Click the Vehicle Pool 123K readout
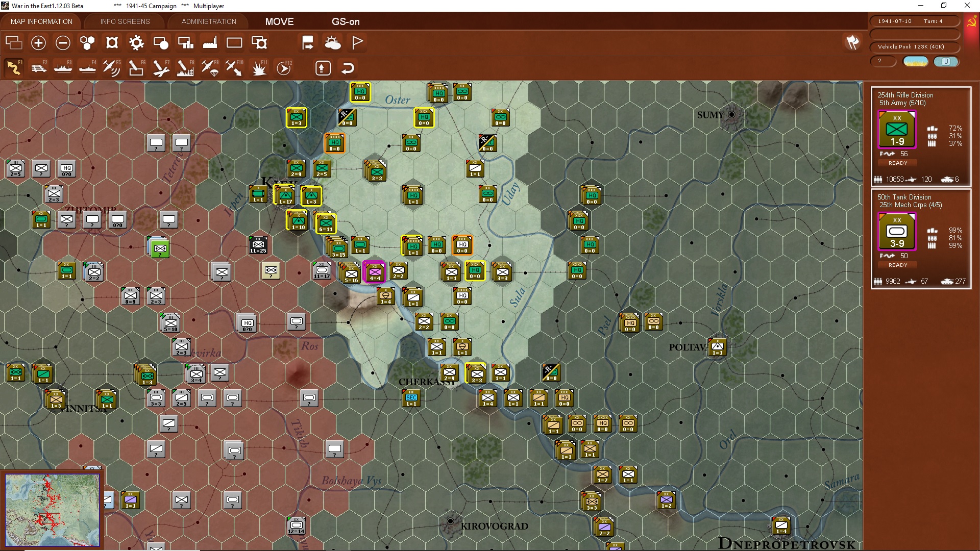 (914, 47)
